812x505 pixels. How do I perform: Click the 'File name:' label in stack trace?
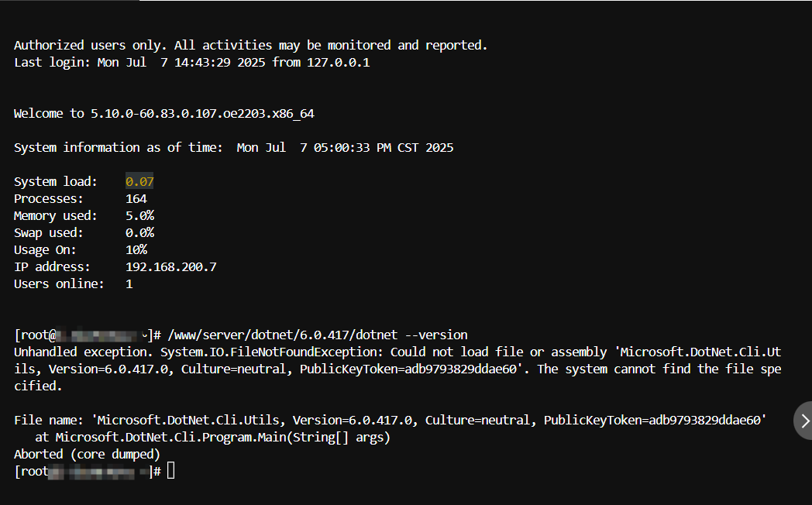[48, 420]
